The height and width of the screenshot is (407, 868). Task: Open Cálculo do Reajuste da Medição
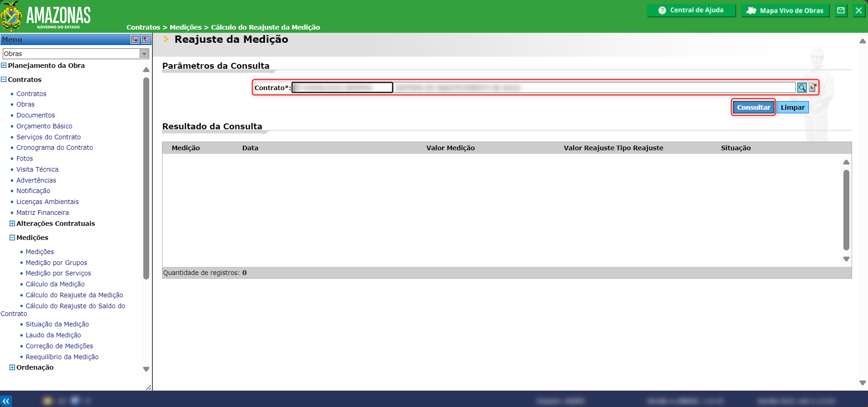point(74,295)
